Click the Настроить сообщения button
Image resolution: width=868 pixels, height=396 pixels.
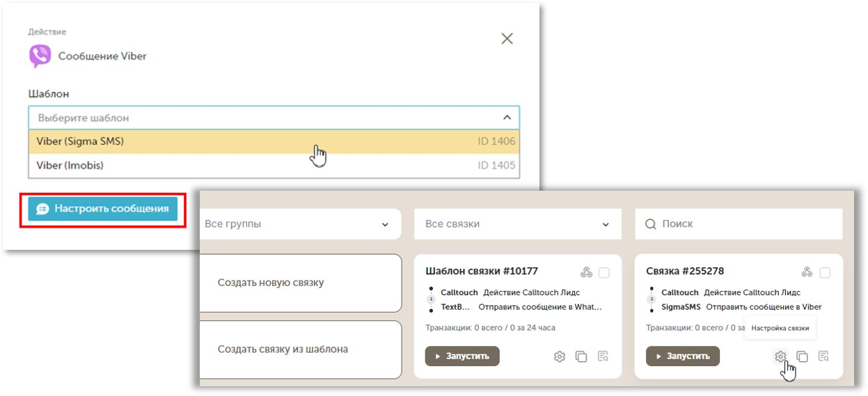[103, 209]
